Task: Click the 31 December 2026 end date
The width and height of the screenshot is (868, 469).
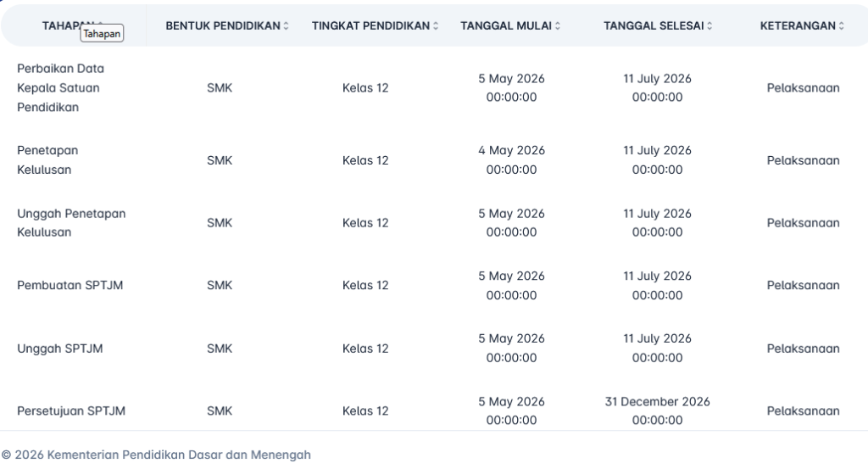Action: point(657,401)
